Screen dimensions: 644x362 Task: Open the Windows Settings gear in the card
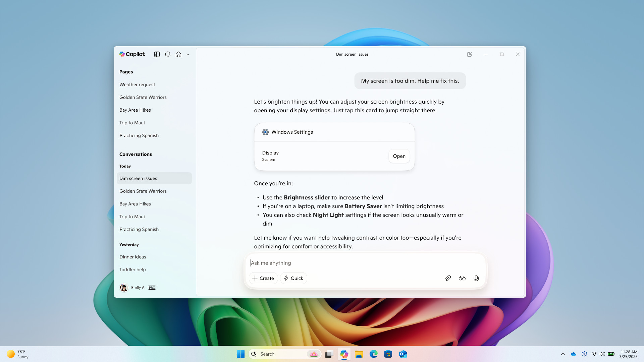pyautogui.click(x=265, y=132)
